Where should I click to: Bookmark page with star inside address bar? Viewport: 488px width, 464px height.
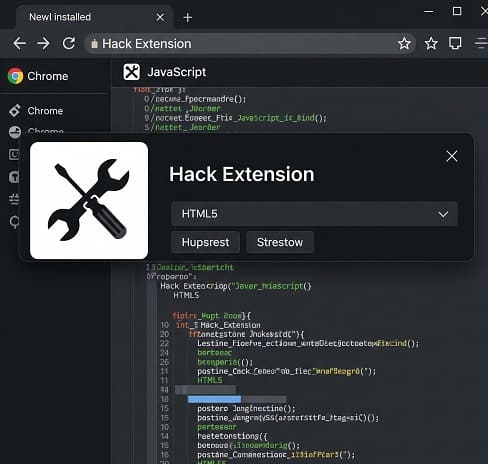tap(404, 43)
